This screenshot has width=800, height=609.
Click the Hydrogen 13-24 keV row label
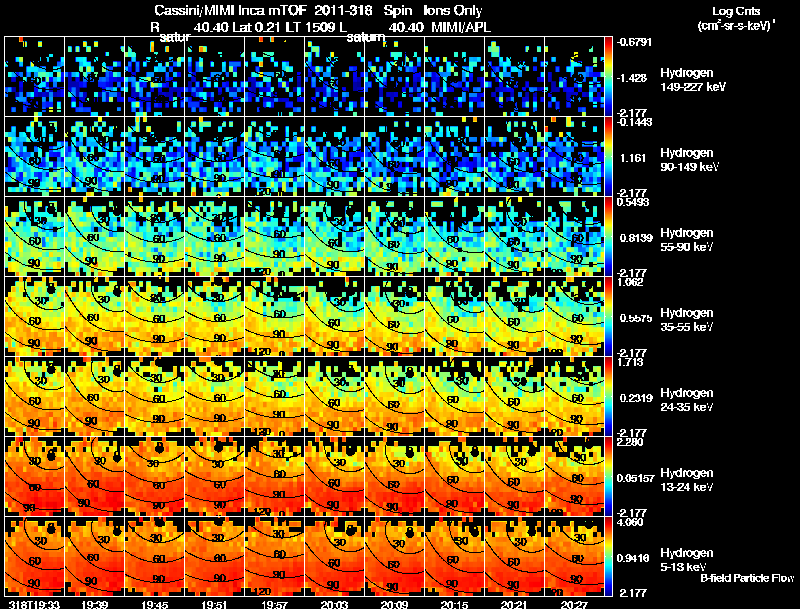(x=688, y=479)
